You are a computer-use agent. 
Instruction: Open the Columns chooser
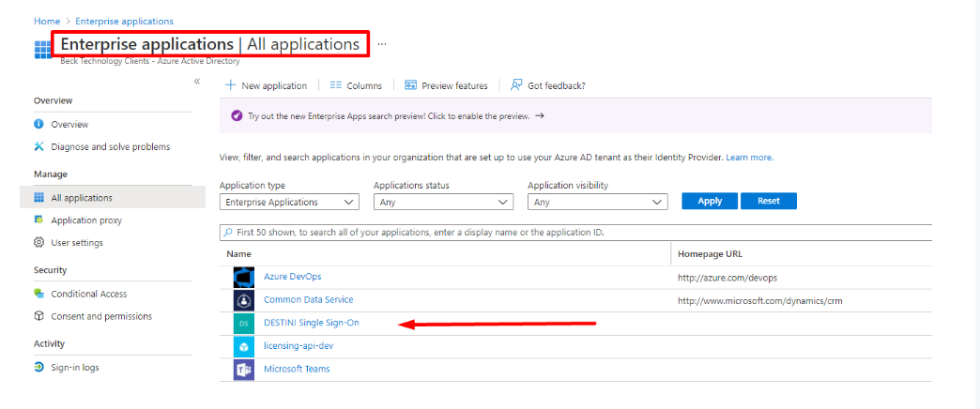[x=356, y=85]
